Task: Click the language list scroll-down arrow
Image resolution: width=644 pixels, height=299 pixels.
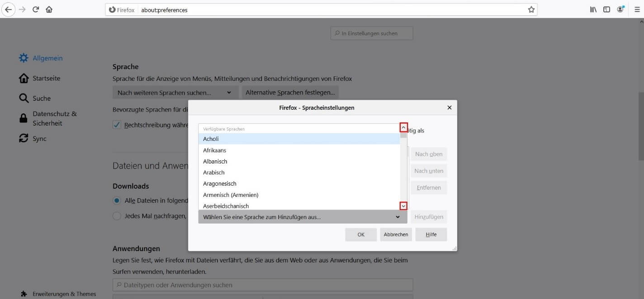Action: 403,206
